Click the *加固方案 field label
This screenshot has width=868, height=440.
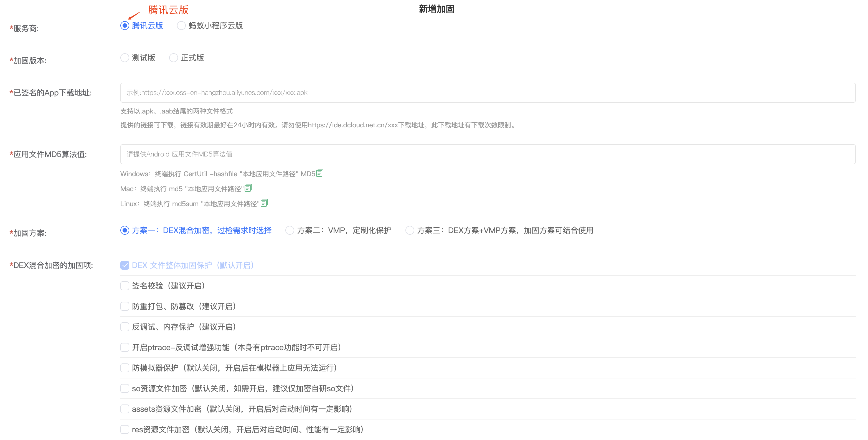(x=28, y=233)
